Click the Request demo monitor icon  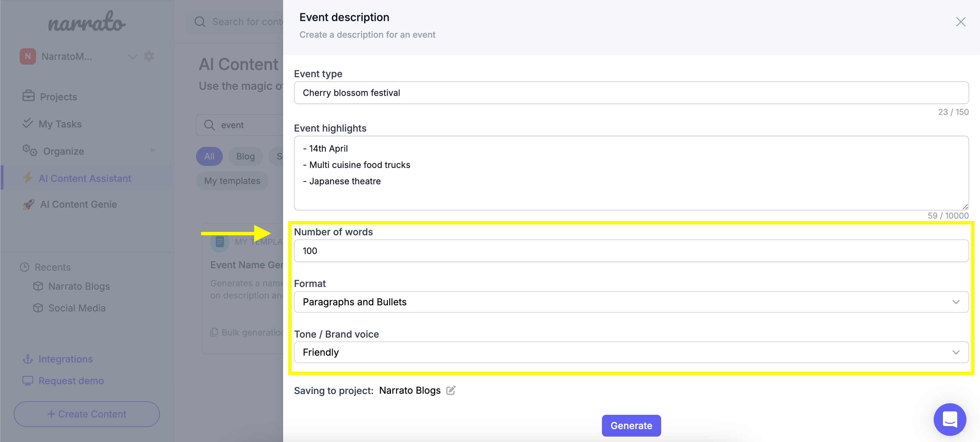point(28,380)
